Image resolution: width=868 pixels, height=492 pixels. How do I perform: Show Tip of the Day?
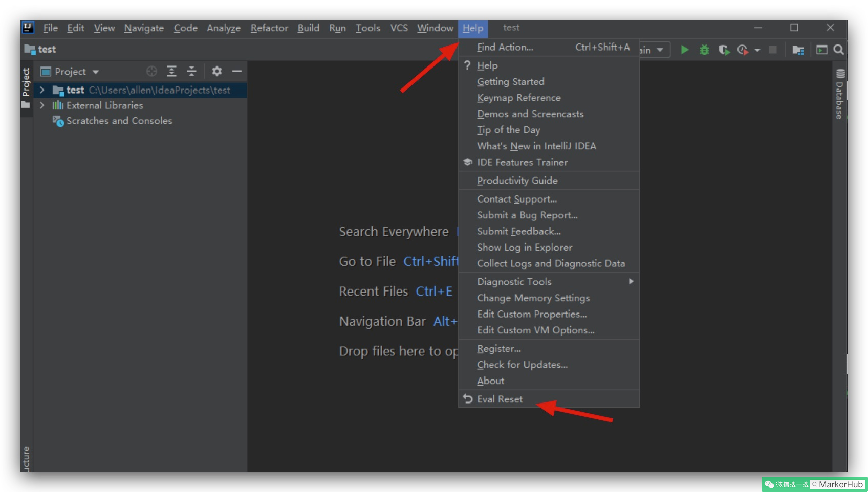549,130
